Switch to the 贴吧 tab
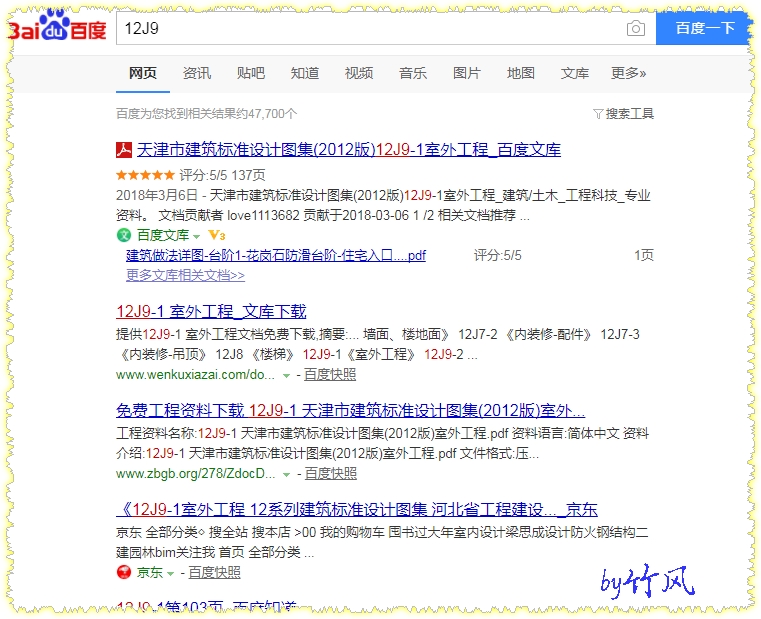Screen dimensions: 761x619 (x=251, y=73)
